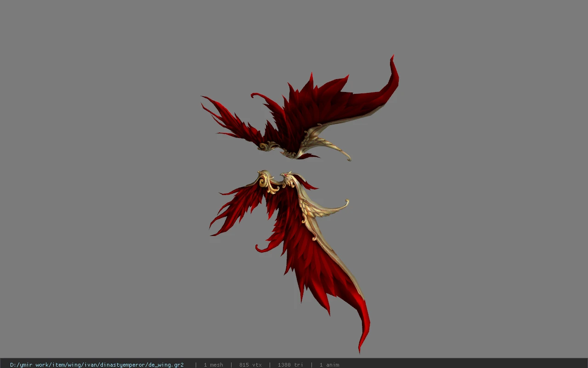Click the "1380 tri" triangle count

(290, 365)
